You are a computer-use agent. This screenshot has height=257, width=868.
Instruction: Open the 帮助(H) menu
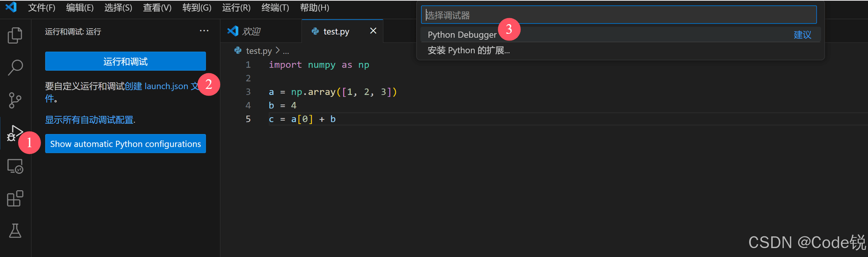click(x=315, y=7)
